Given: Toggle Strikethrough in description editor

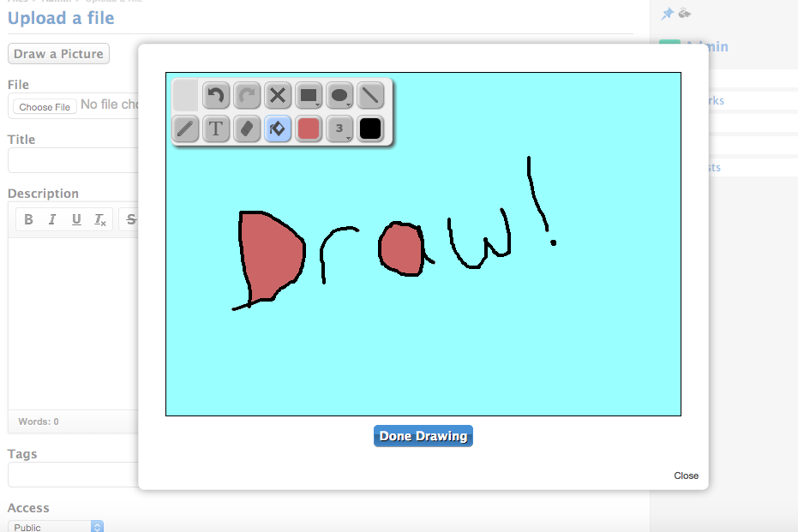Looking at the screenshot, I should pyautogui.click(x=131, y=219).
